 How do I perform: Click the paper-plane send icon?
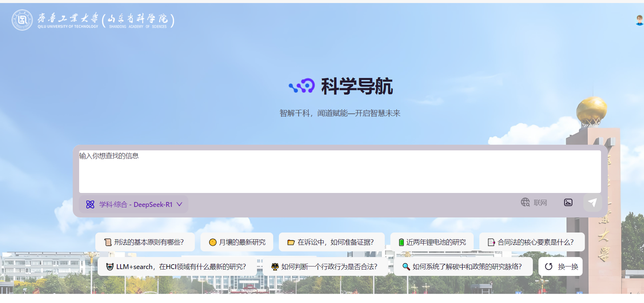[x=592, y=203]
